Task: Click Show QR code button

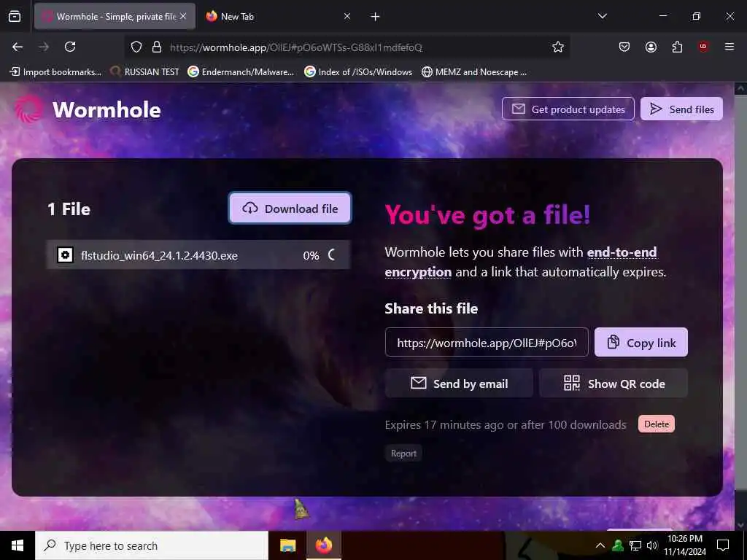Action: 614,383
